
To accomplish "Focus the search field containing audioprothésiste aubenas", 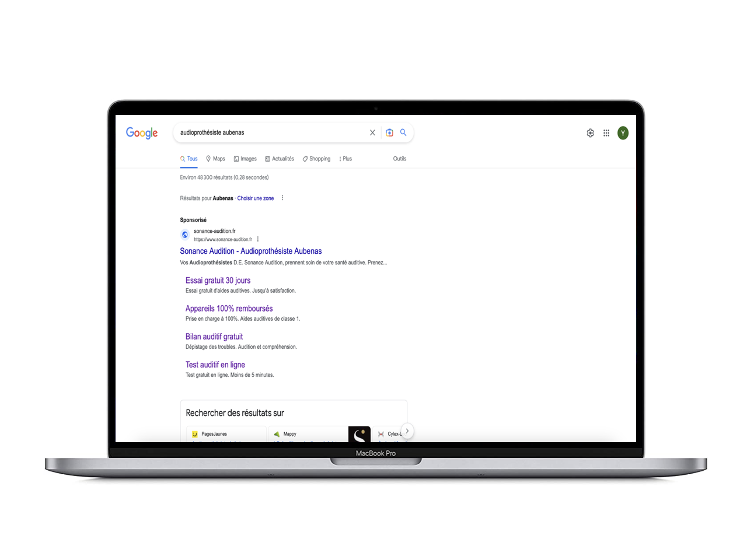I will 271,132.
